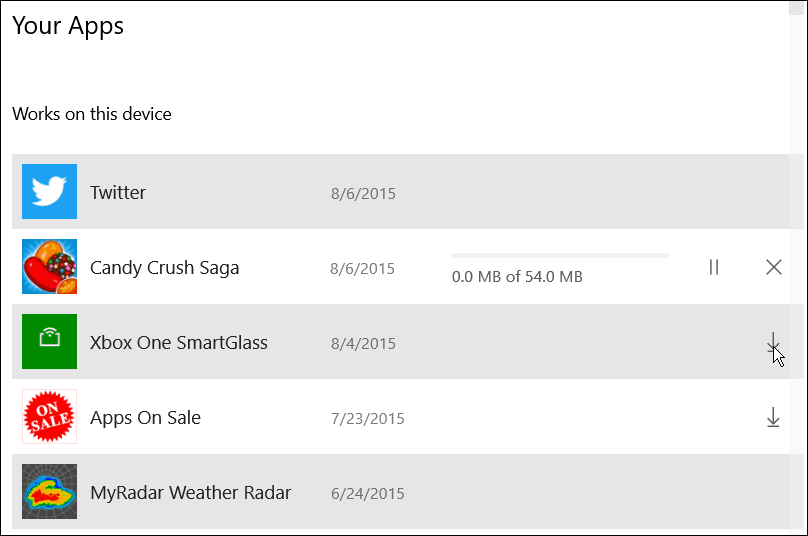Click the Your Apps page heading
The width and height of the screenshot is (808, 536).
pos(68,26)
